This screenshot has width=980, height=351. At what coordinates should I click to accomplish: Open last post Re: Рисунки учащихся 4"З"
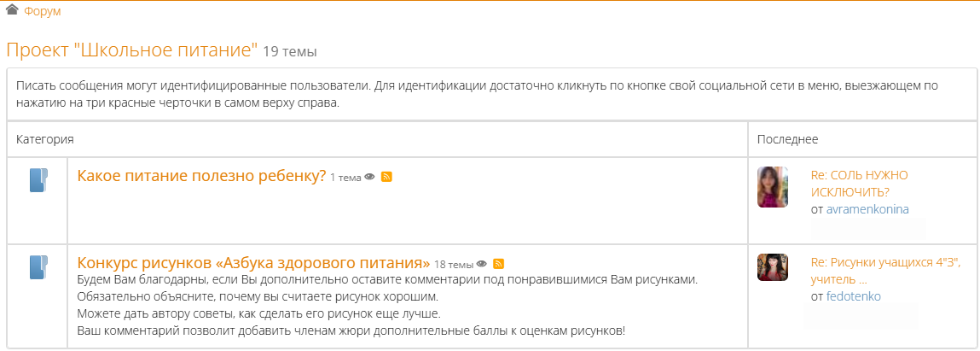tap(885, 270)
